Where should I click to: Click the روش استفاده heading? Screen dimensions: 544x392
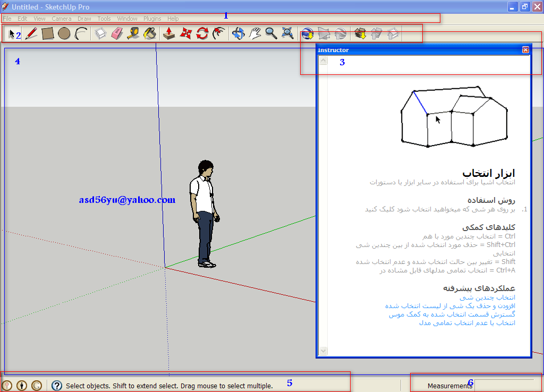pos(491,200)
